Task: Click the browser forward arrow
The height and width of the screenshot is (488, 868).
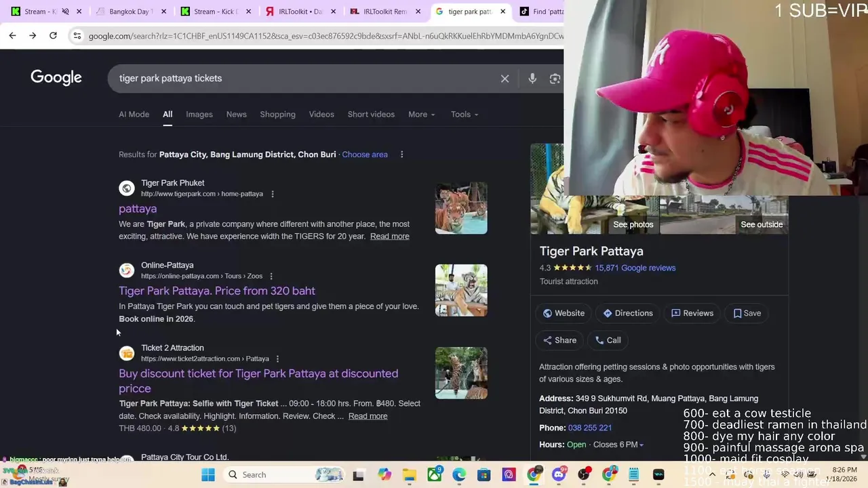Action: point(33,35)
